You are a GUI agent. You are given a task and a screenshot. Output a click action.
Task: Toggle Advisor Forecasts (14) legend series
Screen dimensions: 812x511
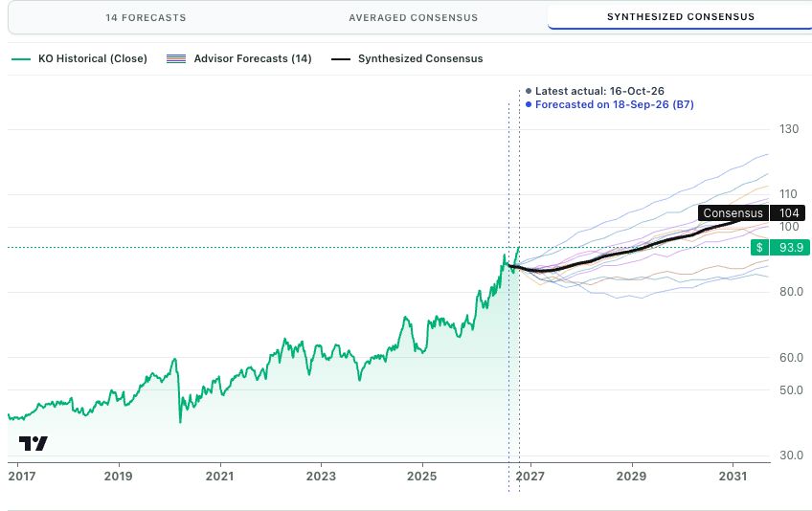coord(238,58)
